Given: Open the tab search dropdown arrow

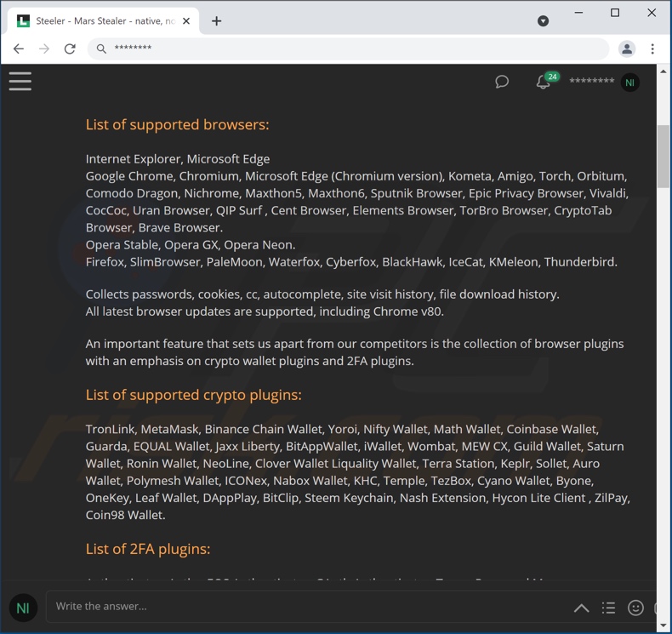Looking at the screenshot, I should tap(543, 21).
